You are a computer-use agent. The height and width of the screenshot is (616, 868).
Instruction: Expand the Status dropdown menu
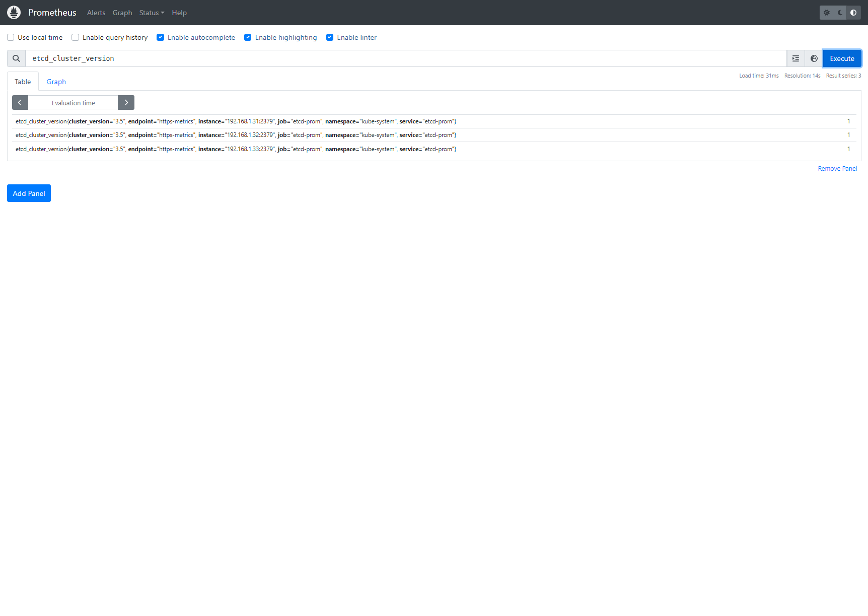152,13
